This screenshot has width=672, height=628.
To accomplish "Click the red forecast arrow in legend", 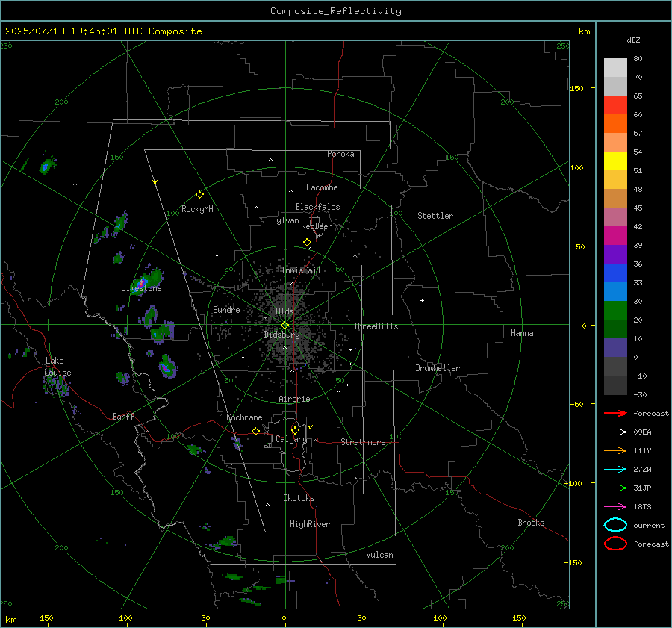I will pos(615,413).
